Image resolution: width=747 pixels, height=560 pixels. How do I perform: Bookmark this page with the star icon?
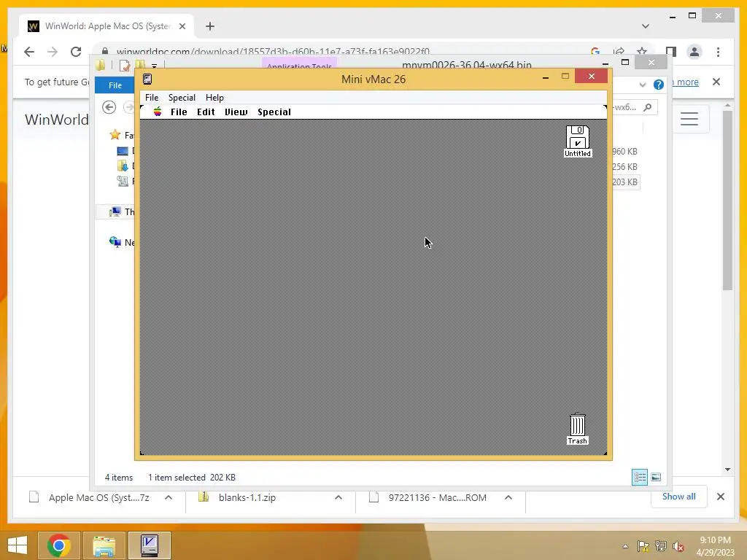(642, 51)
